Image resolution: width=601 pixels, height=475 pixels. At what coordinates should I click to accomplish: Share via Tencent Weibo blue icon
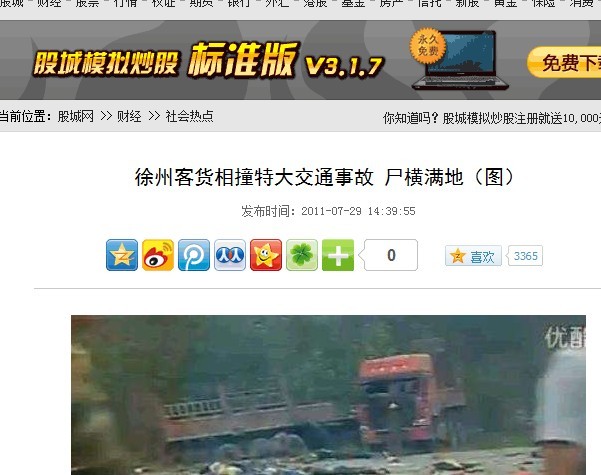pos(194,255)
